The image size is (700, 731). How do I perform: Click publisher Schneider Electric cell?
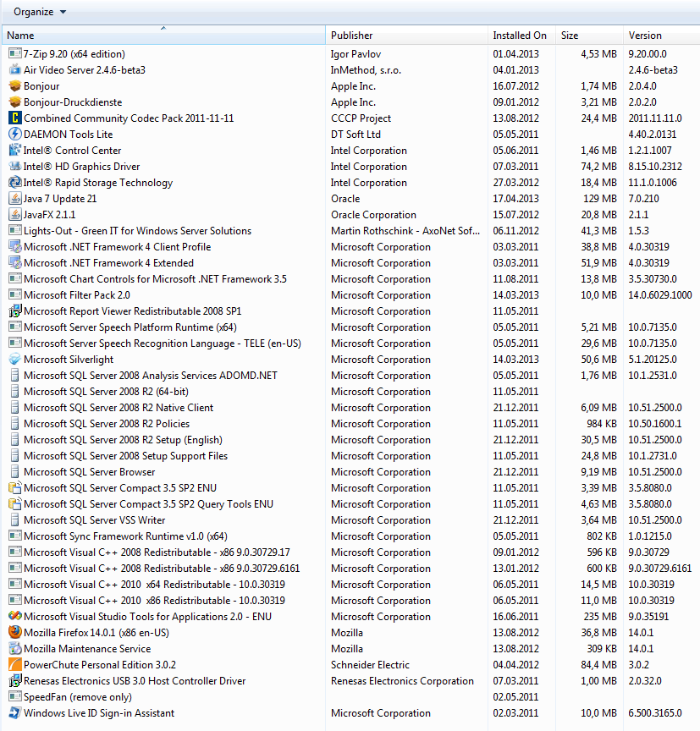(370, 665)
